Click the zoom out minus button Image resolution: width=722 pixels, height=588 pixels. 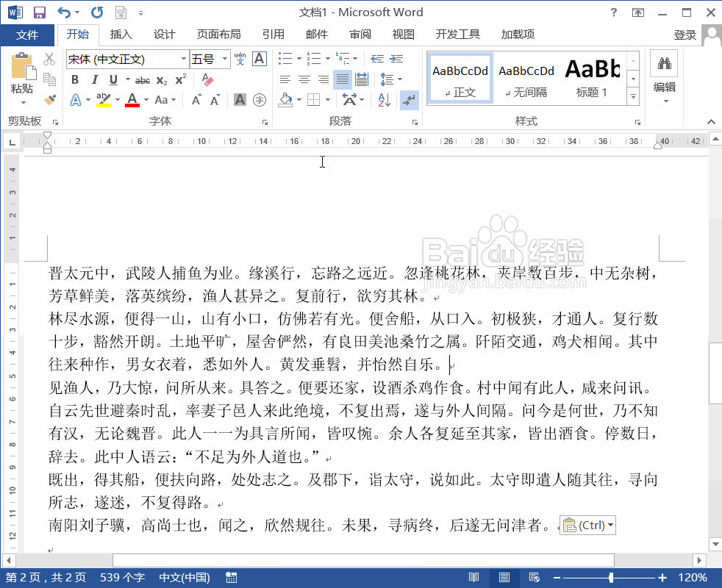click(557, 578)
